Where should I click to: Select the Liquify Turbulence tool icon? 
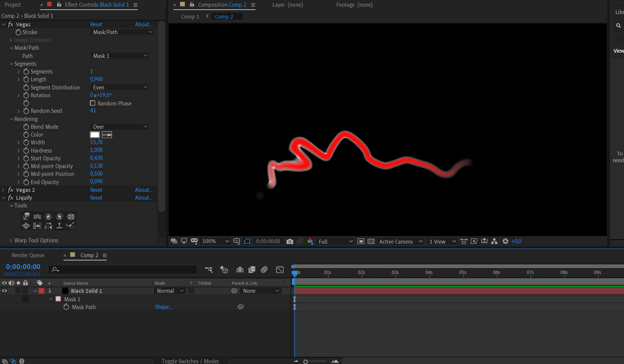click(37, 217)
